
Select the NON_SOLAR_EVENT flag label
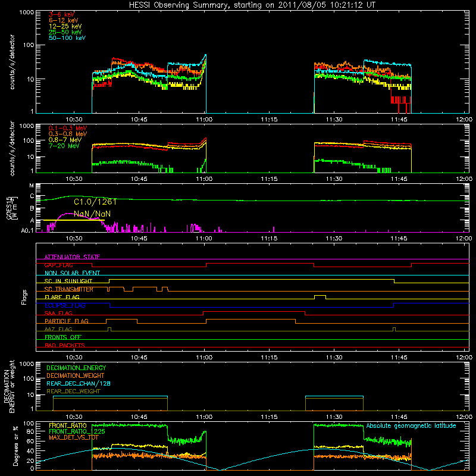point(72,273)
